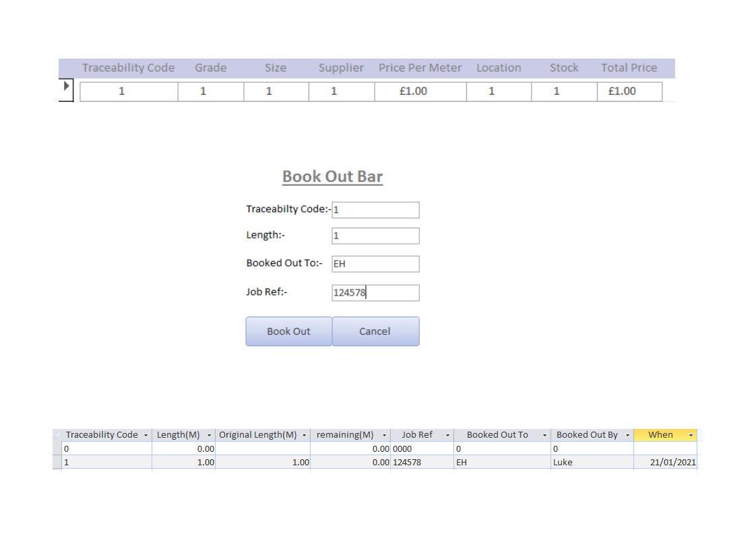Select the Original Length(M) cell 1.00
Screen dimensions: 756x534
click(x=263, y=462)
